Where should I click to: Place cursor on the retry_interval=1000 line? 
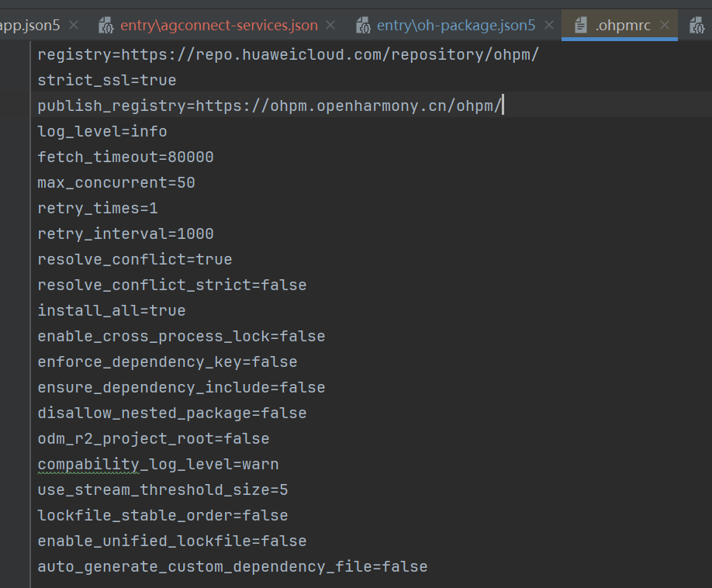click(125, 233)
